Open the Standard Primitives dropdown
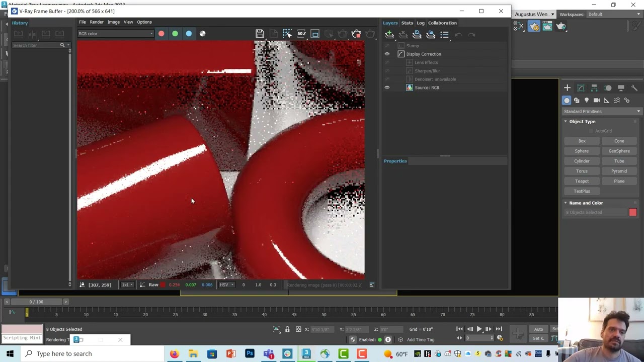The height and width of the screenshot is (362, 644). click(602, 112)
